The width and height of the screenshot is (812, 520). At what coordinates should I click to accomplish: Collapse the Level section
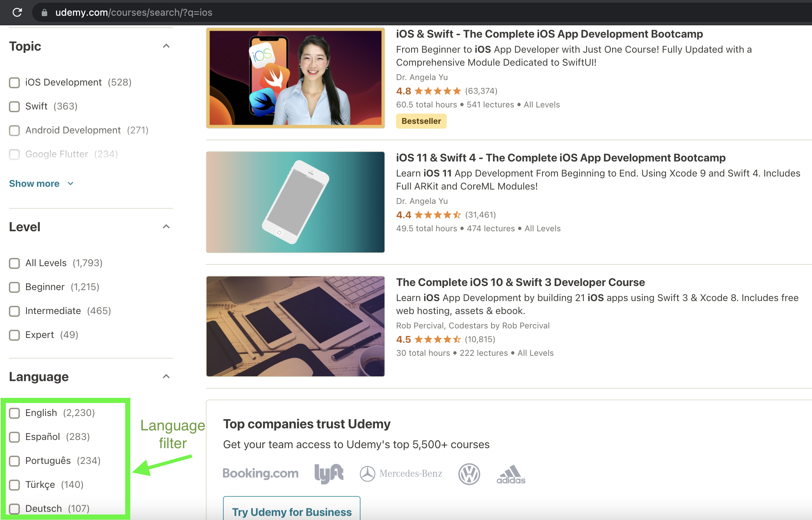166,226
